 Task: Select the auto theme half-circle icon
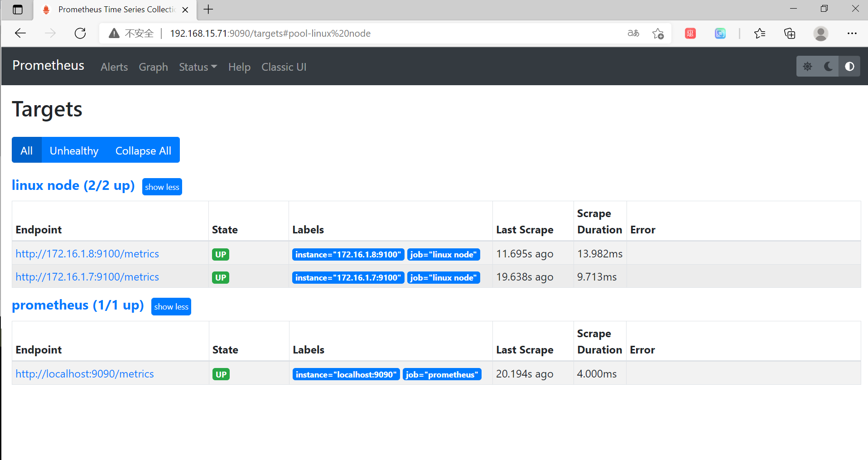coord(849,67)
